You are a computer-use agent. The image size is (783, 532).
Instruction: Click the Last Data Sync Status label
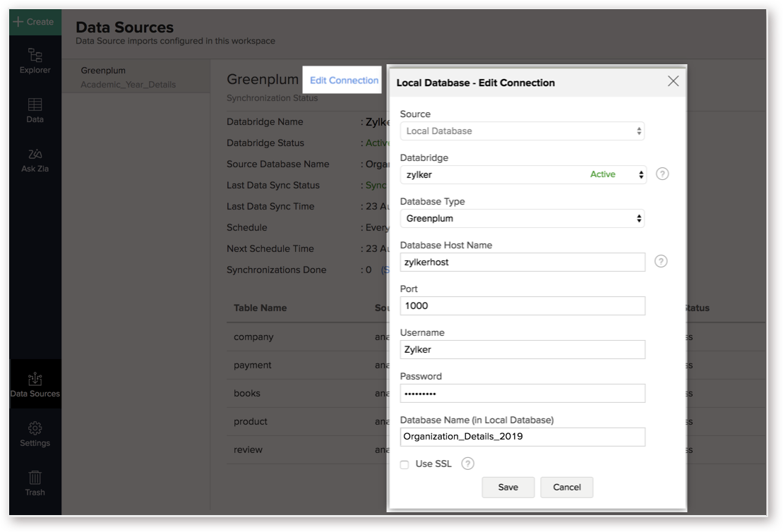click(x=273, y=185)
